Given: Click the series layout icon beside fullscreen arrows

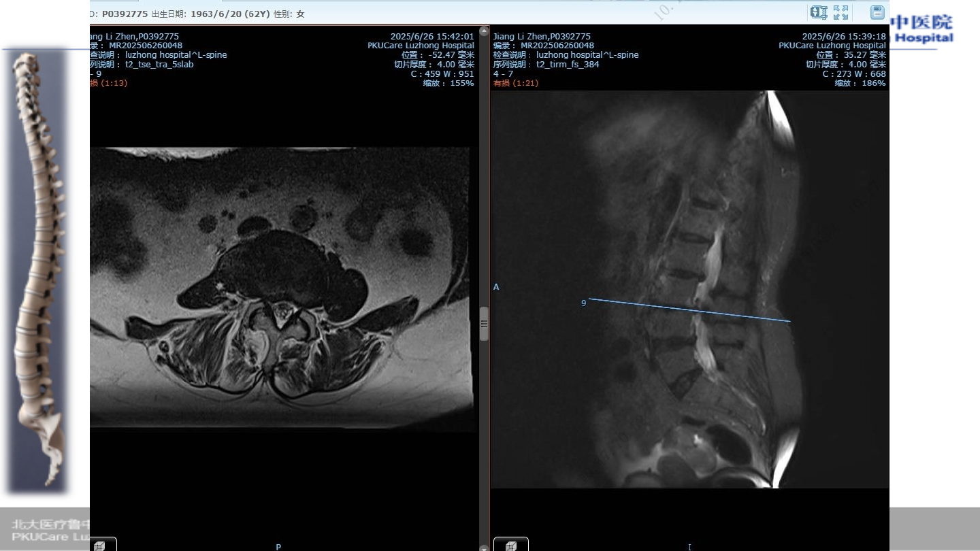Looking at the screenshot, I should [818, 12].
